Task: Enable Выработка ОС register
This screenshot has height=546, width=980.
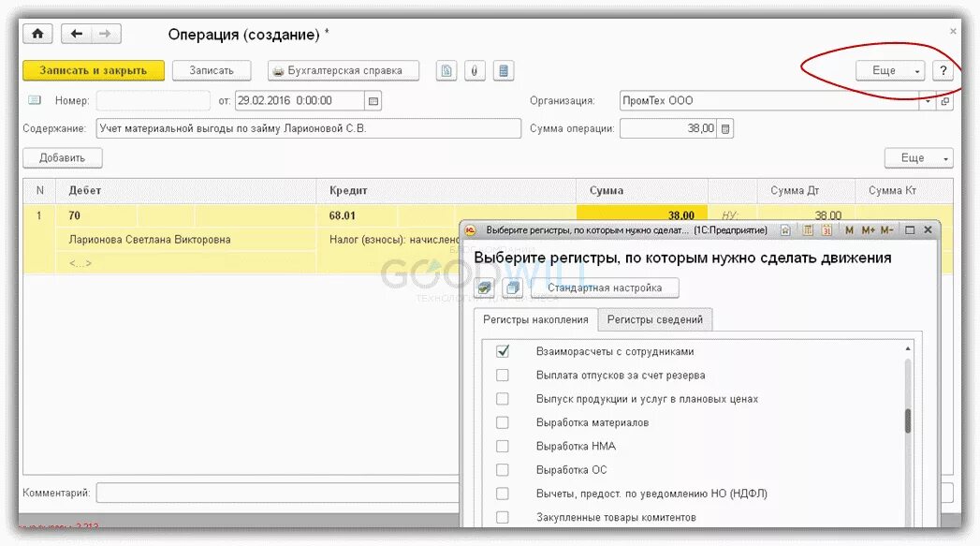Action: (503, 470)
